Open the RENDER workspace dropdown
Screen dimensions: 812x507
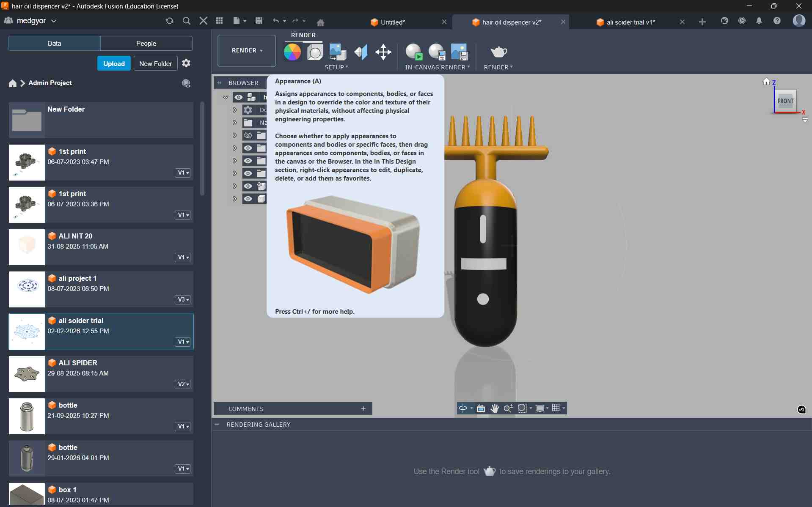coord(247,51)
